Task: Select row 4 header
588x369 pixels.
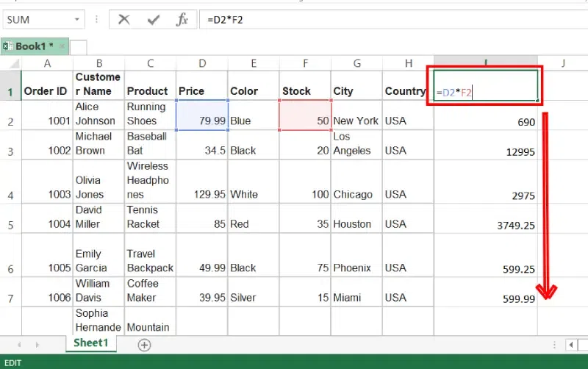Action: click(10, 182)
